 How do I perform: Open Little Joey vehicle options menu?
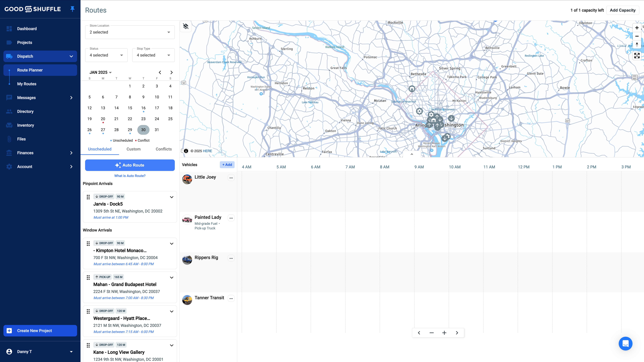[x=231, y=178]
